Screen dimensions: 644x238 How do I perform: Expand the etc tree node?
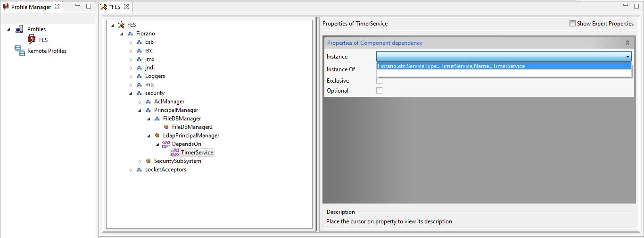[x=131, y=51]
